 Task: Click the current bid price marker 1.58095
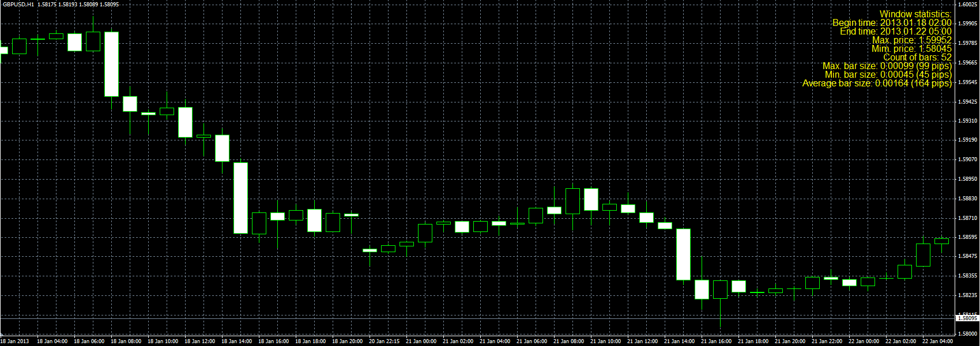967,318
